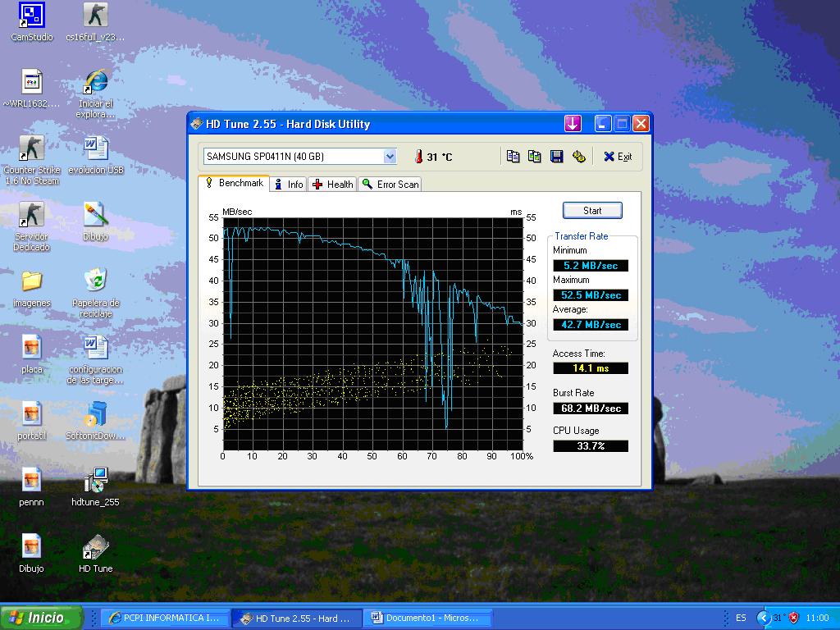Image resolution: width=840 pixels, height=630 pixels.
Task: Click the first copy-to-clipboard icon in HD Tune
Action: [513, 157]
